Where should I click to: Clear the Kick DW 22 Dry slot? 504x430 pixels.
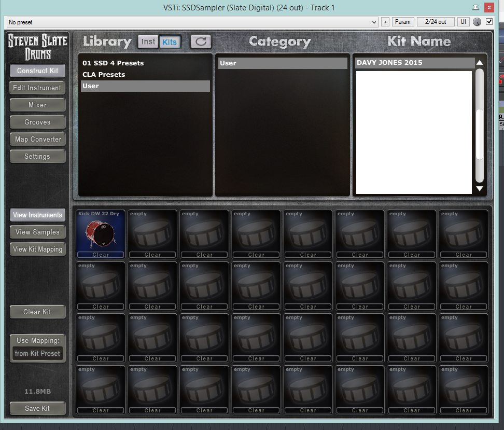pyautogui.click(x=101, y=255)
